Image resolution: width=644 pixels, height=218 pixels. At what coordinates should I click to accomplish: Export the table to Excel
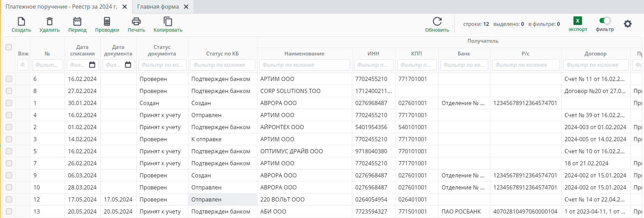pos(577,21)
